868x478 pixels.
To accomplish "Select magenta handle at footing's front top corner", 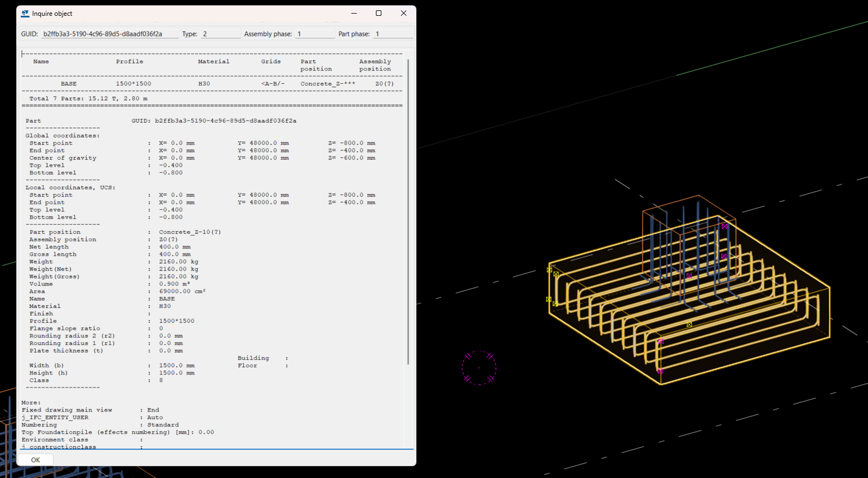I will pos(661,342).
